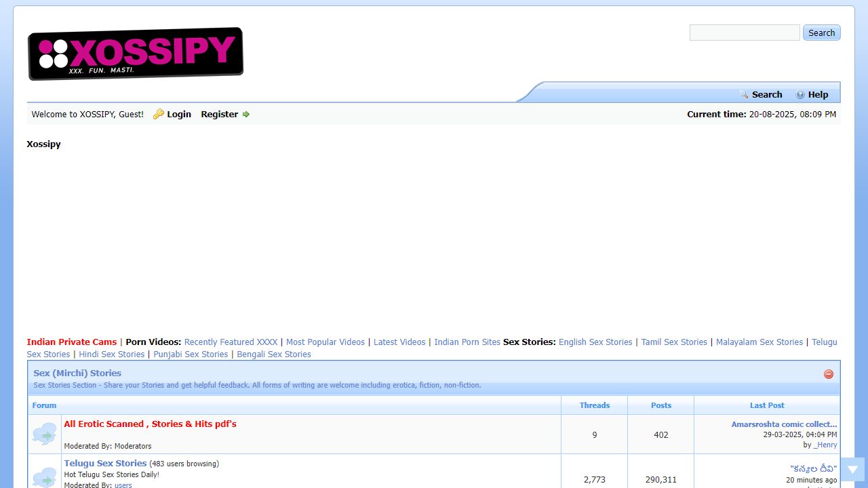Open English Sex Stories link
Screen dimensions: 868x488
[595, 342]
